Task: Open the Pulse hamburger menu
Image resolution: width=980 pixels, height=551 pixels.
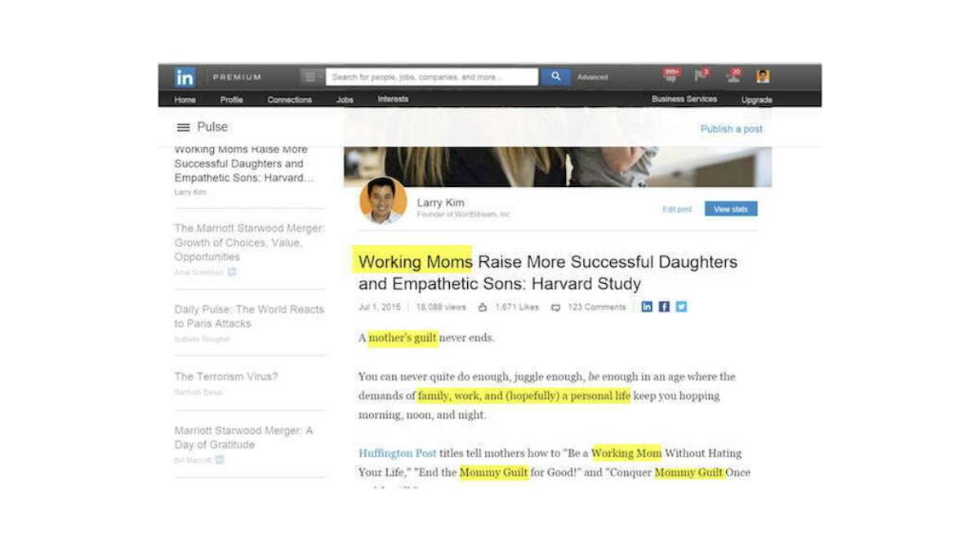Action: click(181, 127)
